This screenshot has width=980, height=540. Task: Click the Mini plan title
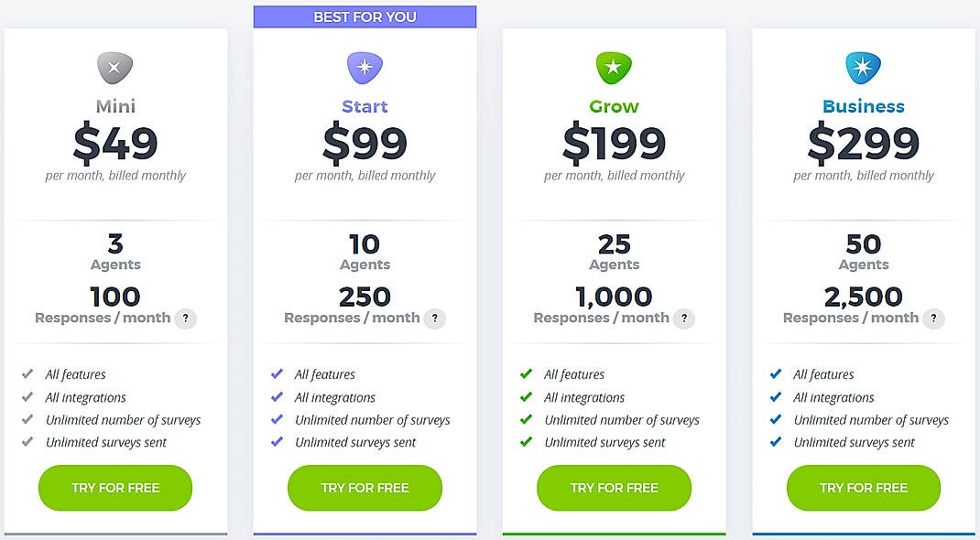(x=115, y=107)
